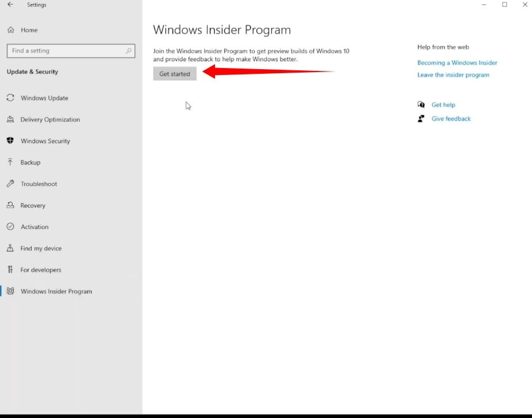Click the Get help chat icon
Screen dimensions: 532x418
[x=421, y=104]
